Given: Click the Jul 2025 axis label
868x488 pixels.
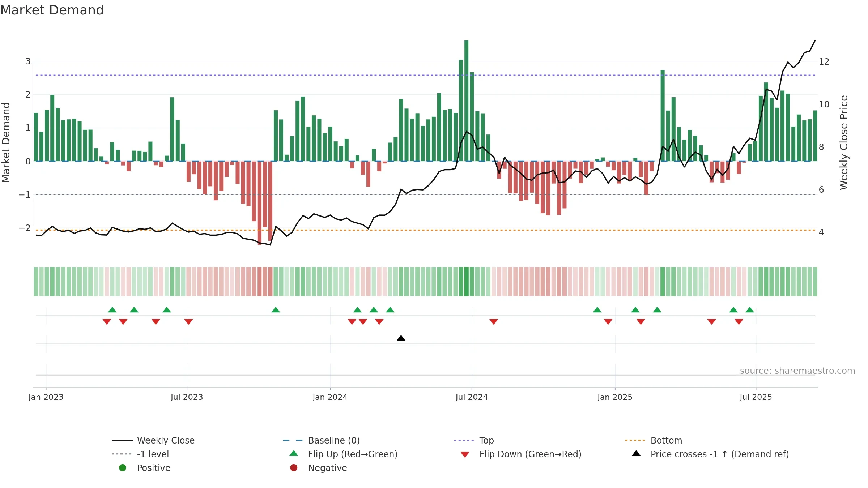Looking at the screenshot, I should (x=756, y=397).
